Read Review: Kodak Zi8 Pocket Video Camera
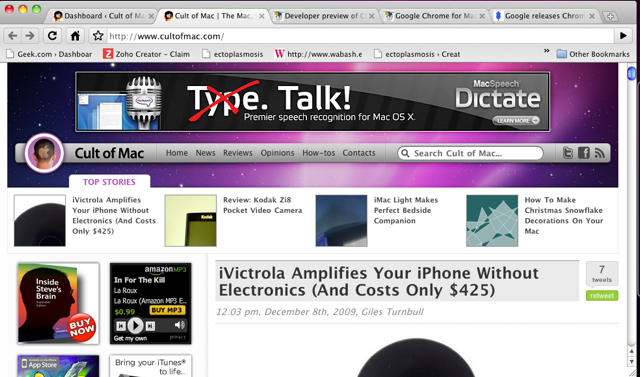 (x=262, y=205)
